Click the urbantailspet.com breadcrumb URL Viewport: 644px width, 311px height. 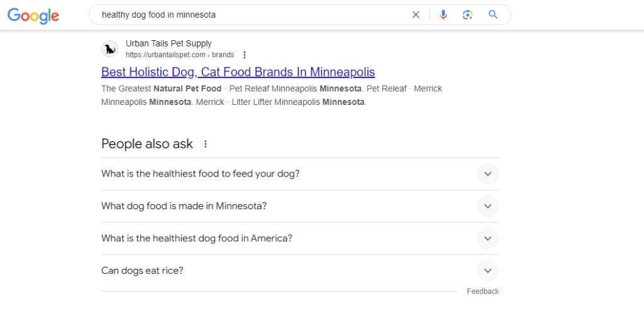(x=179, y=55)
